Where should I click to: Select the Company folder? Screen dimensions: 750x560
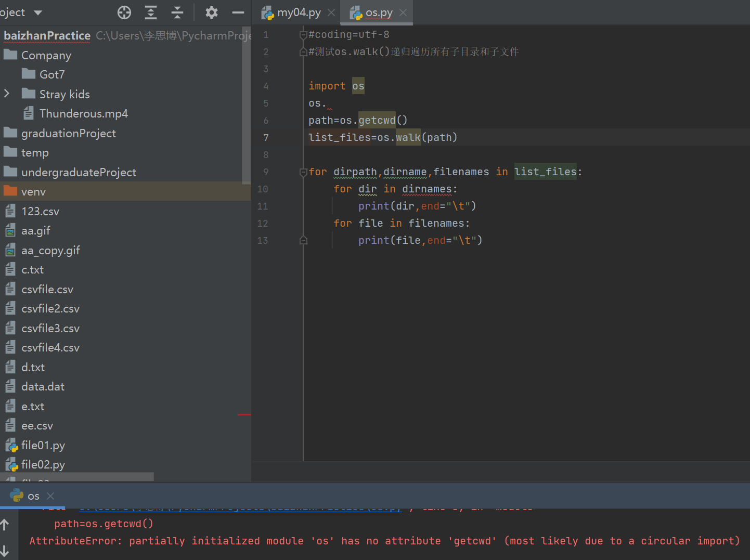(x=46, y=55)
